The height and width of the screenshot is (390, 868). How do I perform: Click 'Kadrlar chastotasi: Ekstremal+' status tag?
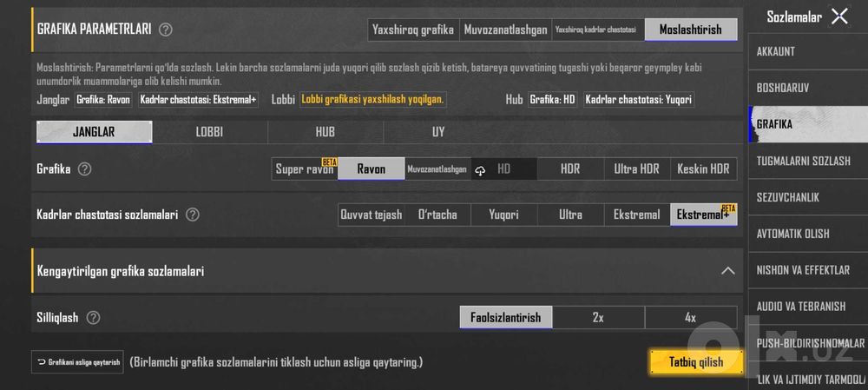point(198,100)
